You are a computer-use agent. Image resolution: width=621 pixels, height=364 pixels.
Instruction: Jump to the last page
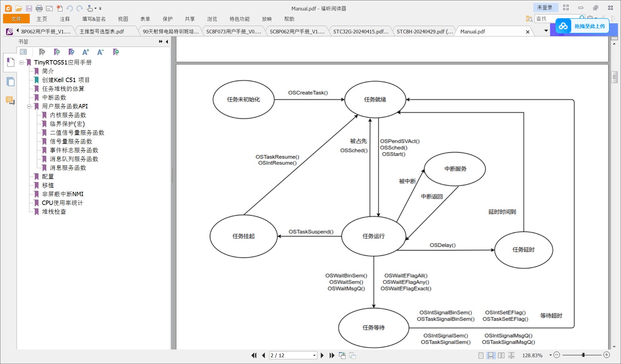click(332, 355)
